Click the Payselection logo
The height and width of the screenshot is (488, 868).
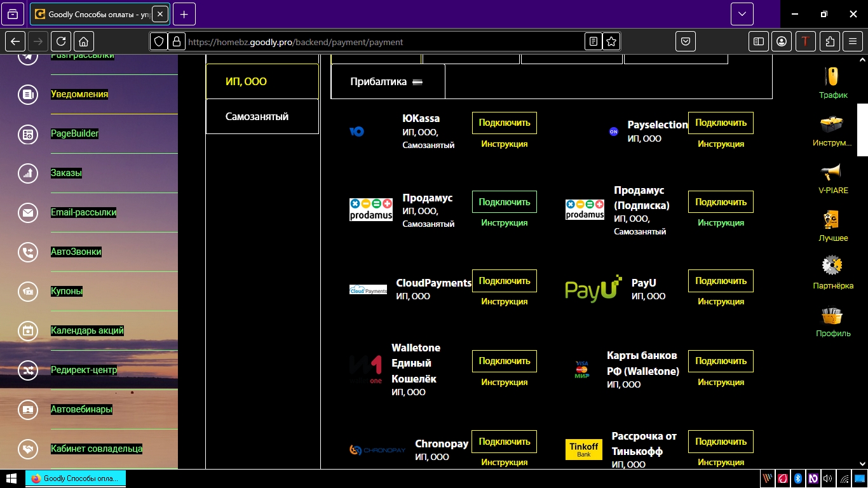click(613, 132)
